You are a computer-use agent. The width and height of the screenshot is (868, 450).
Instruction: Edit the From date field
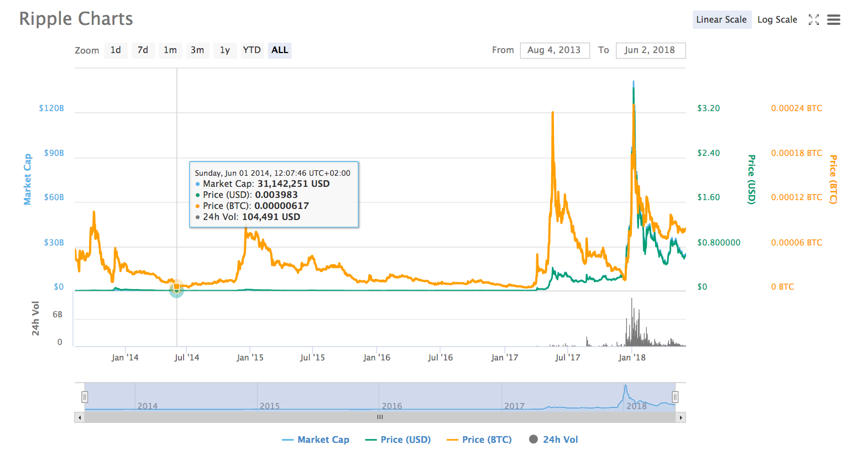tap(555, 50)
